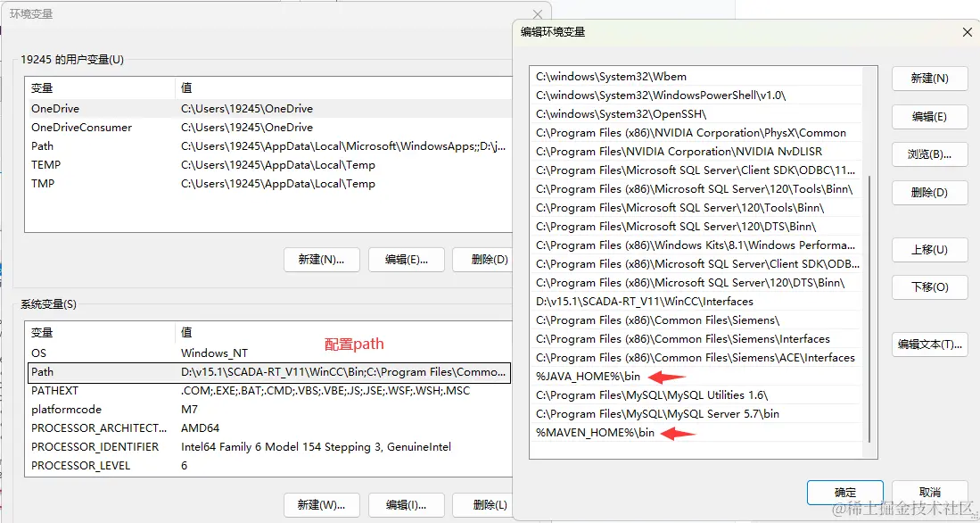Click the 上移(U) button

click(929, 250)
